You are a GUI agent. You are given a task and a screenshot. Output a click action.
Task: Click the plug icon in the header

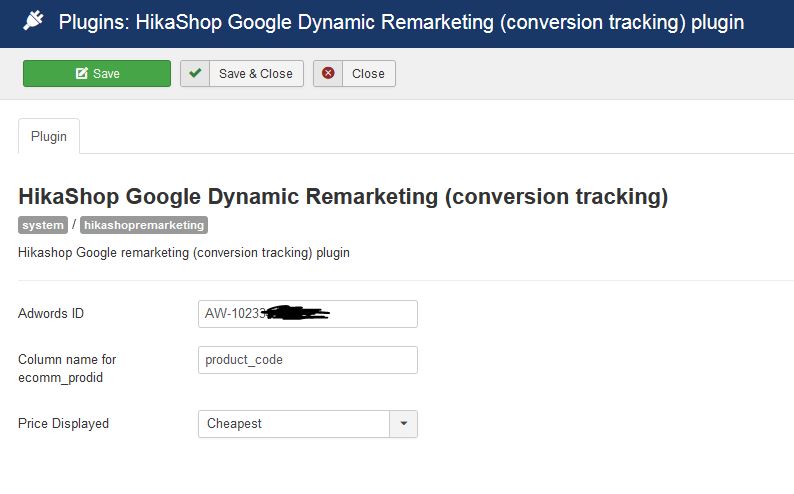(x=35, y=22)
